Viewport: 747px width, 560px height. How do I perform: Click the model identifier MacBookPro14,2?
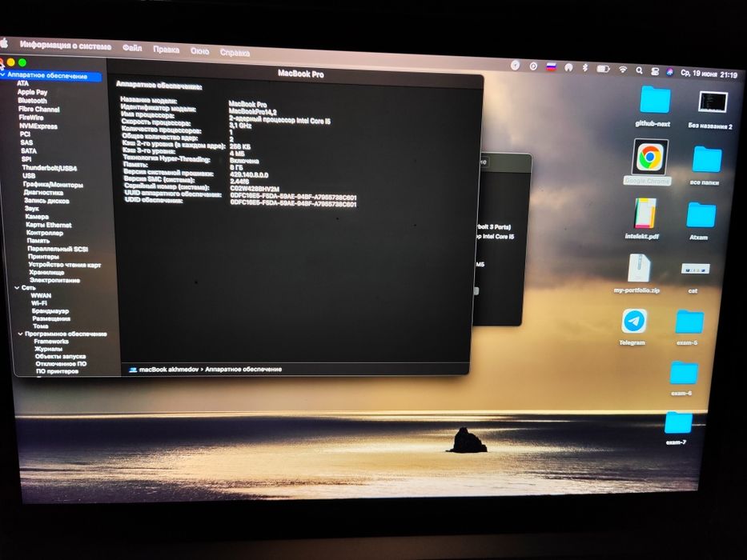click(252, 111)
